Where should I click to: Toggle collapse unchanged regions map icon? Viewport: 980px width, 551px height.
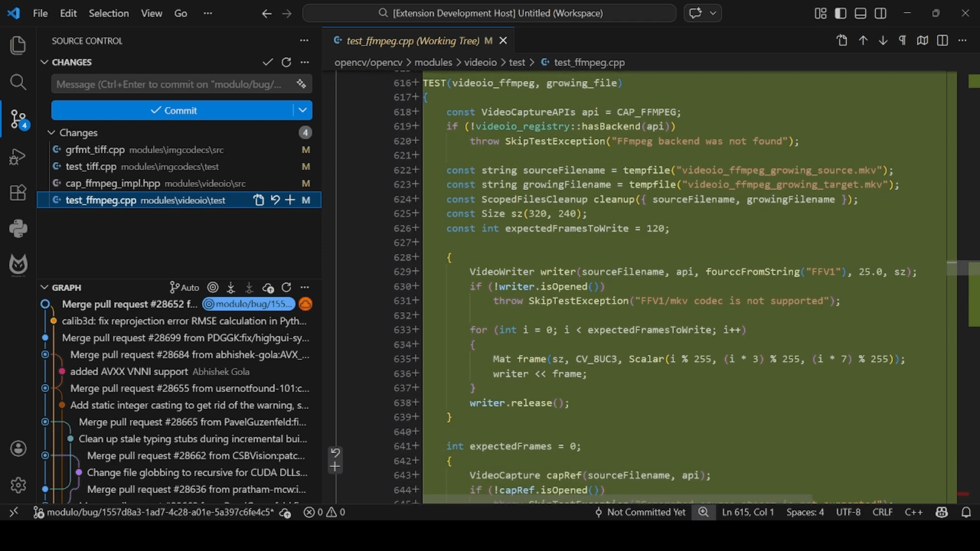(922, 40)
